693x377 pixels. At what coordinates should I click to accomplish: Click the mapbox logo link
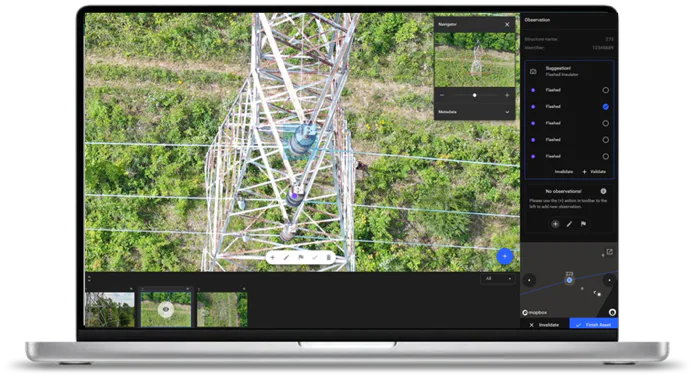535,312
